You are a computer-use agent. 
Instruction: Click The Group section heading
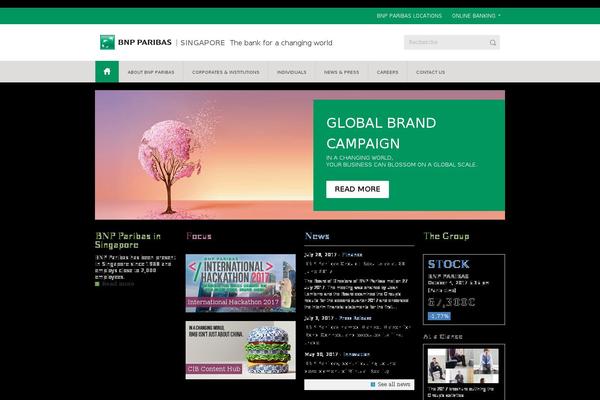(x=446, y=236)
